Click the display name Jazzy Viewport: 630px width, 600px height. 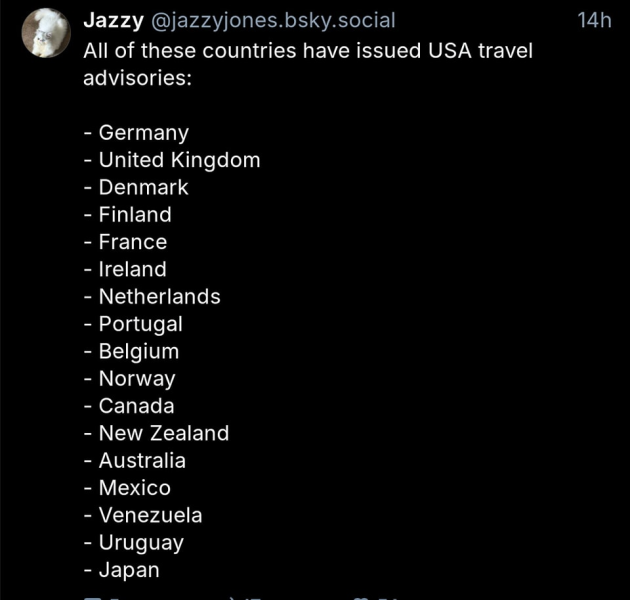click(x=112, y=20)
